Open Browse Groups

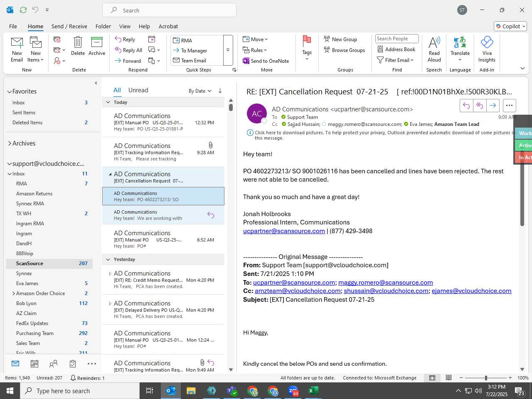[x=345, y=50]
